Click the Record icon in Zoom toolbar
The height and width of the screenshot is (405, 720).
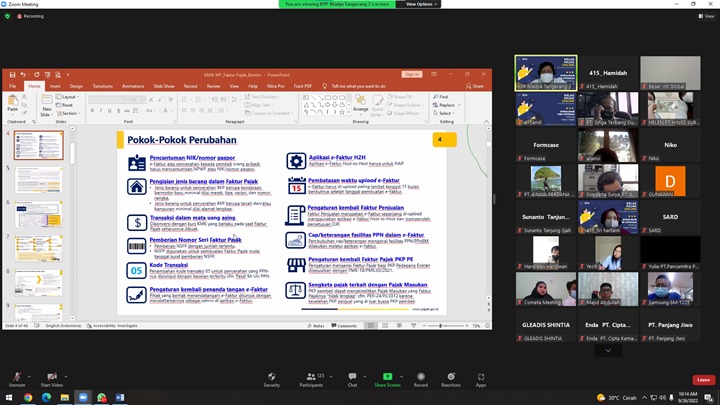point(420,374)
